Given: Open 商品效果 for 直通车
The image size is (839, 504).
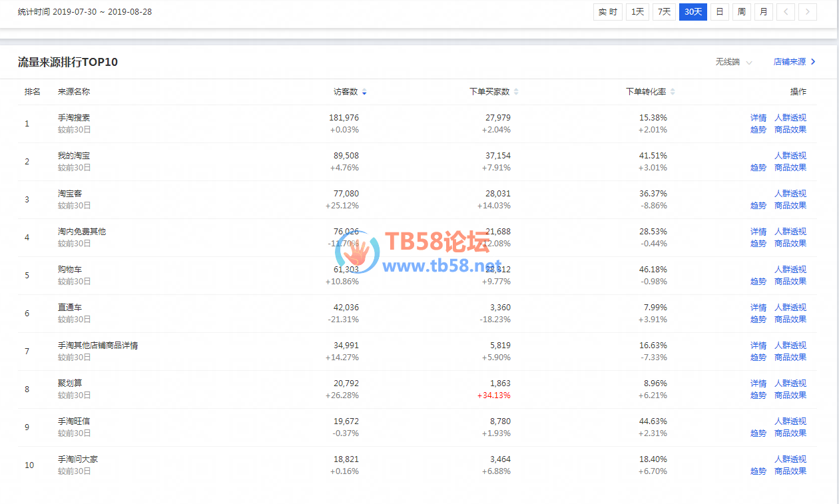Looking at the screenshot, I should point(790,320).
